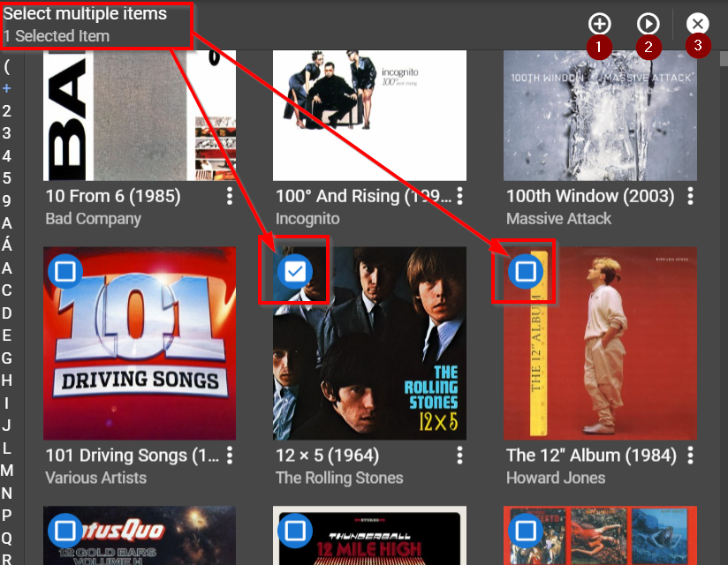Open the 100th Window three-dot menu
728x565 pixels.
691,196
